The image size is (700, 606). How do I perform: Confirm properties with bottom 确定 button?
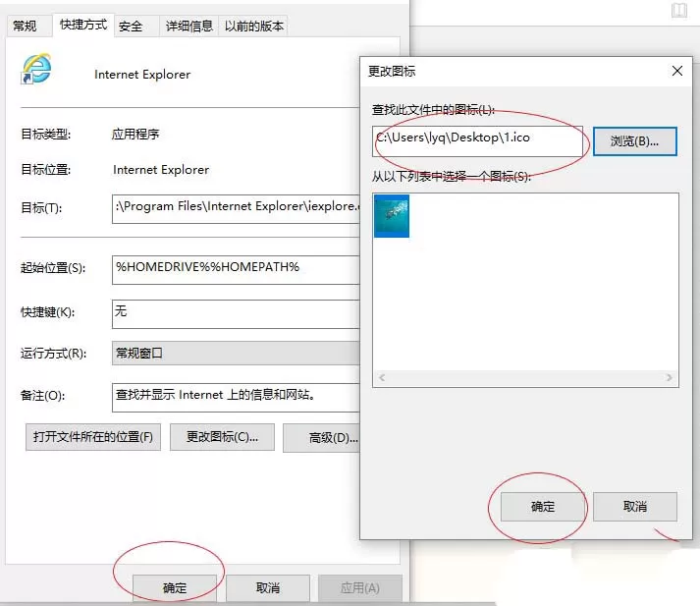pos(175,588)
